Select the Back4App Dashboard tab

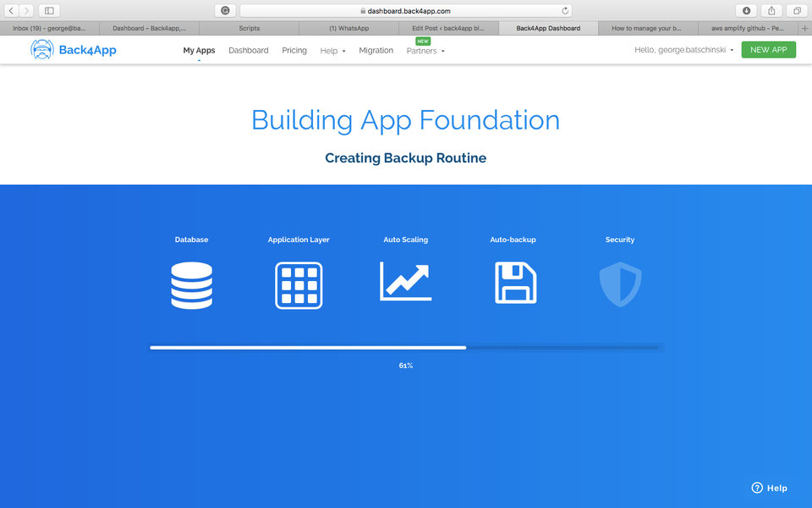(x=548, y=29)
